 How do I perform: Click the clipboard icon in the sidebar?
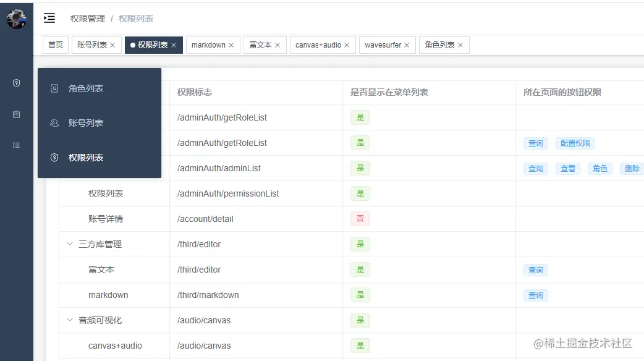(x=17, y=114)
